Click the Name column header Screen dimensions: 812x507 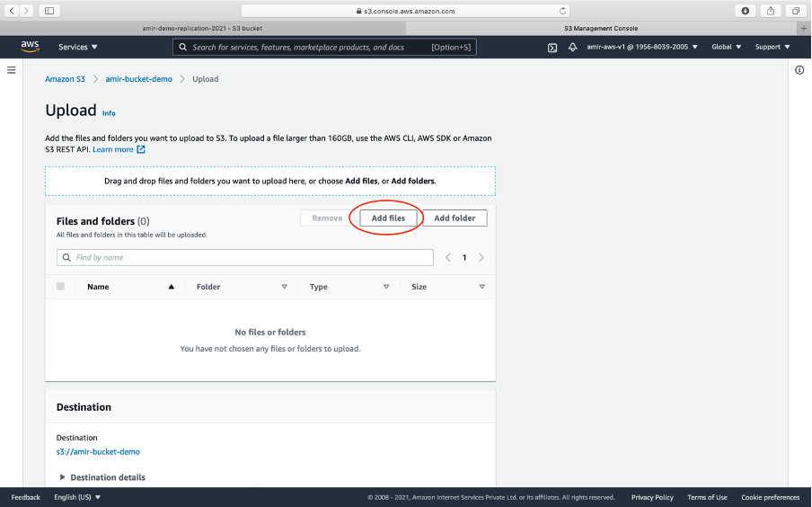98,287
